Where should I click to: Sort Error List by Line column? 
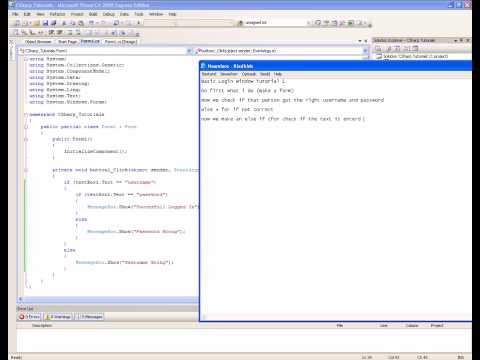pyautogui.click(x=384, y=325)
